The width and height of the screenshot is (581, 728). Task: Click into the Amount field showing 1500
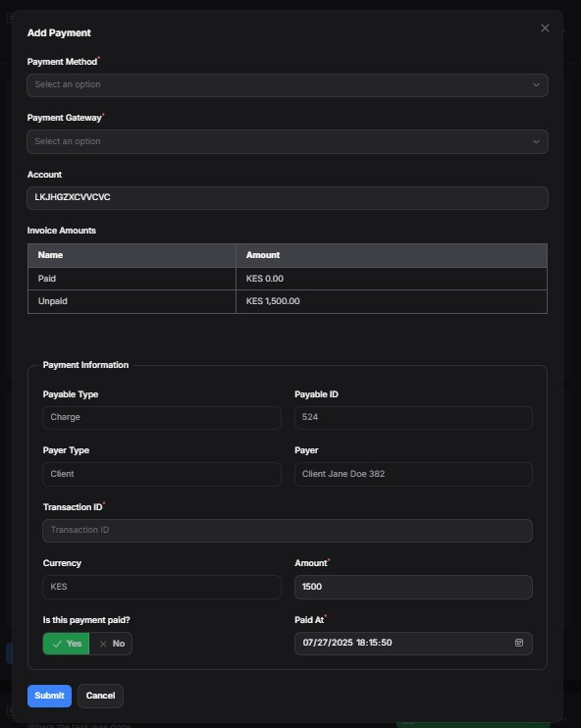click(413, 587)
